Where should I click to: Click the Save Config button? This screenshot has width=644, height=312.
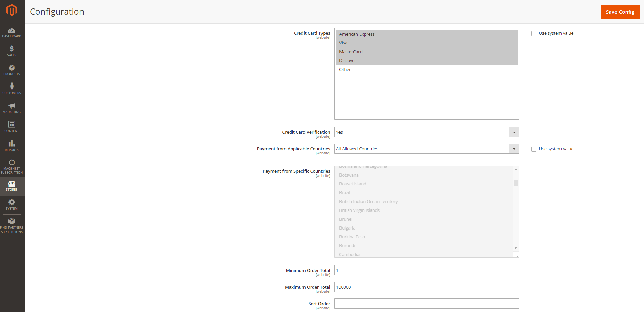[x=620, y=12]
